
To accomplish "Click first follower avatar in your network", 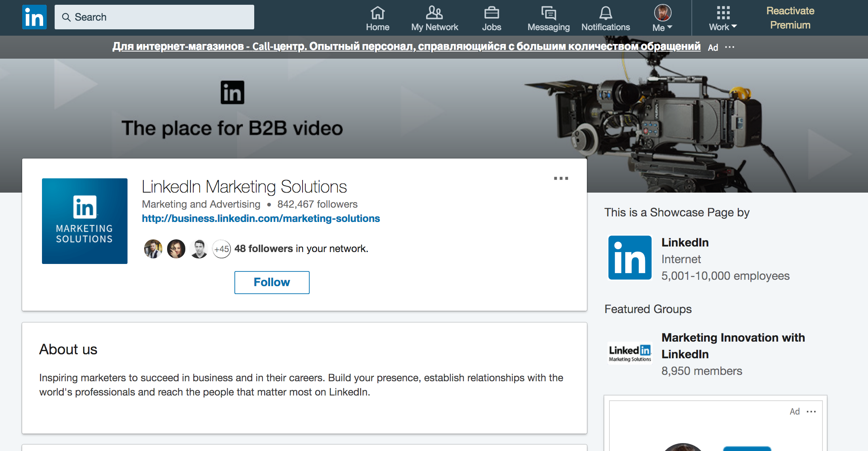I will point(153,249).
